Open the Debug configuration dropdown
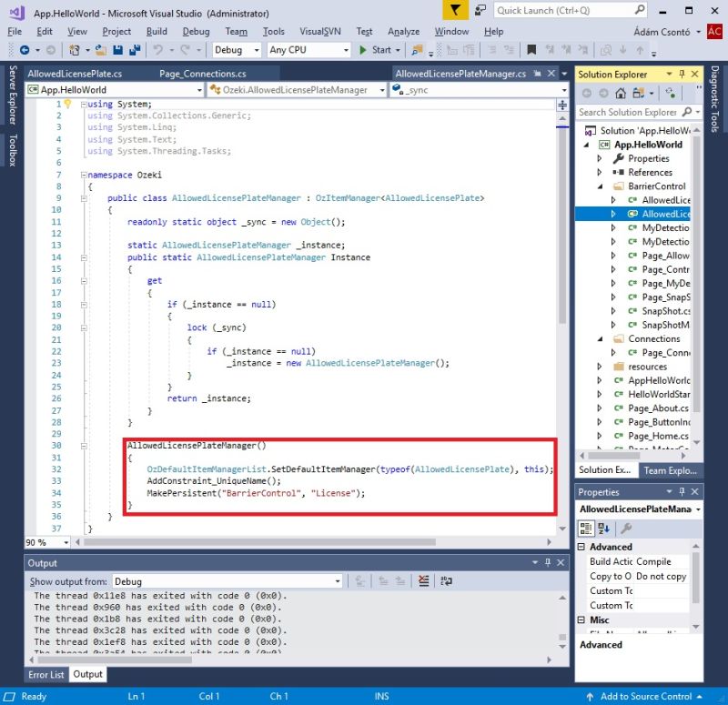 coord(237,50)
